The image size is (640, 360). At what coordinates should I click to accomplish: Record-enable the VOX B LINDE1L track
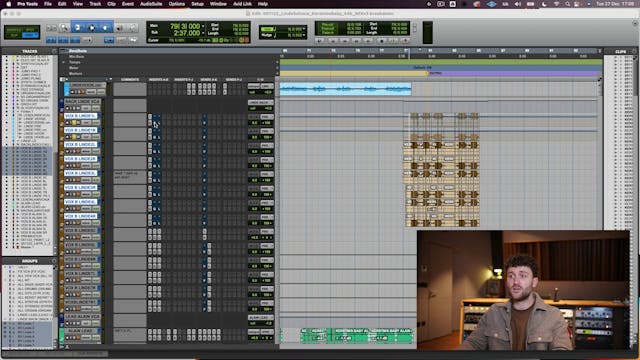coord(68,122)
